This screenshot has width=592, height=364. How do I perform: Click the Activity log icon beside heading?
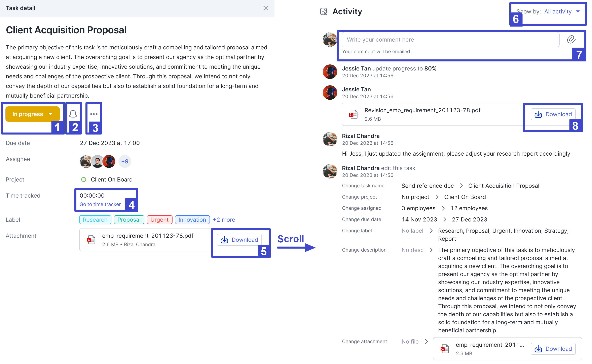click(324, 12)
